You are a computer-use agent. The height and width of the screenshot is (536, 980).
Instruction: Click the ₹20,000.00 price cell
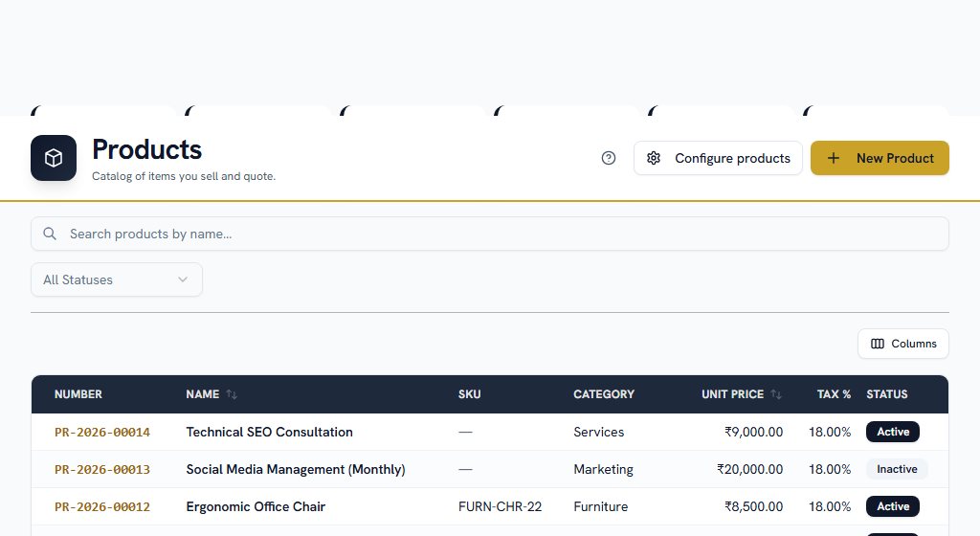(750, 470)
